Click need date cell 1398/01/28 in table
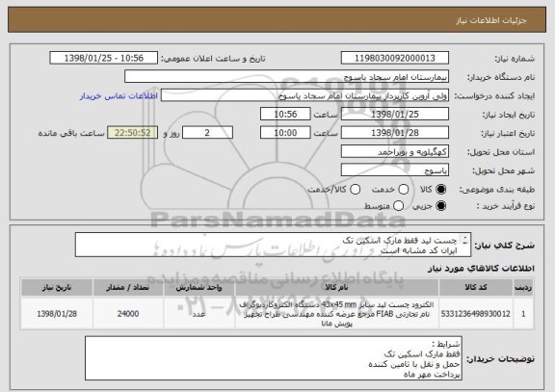The height and width of the screenshot is (392, 555). tap(57, 313)
